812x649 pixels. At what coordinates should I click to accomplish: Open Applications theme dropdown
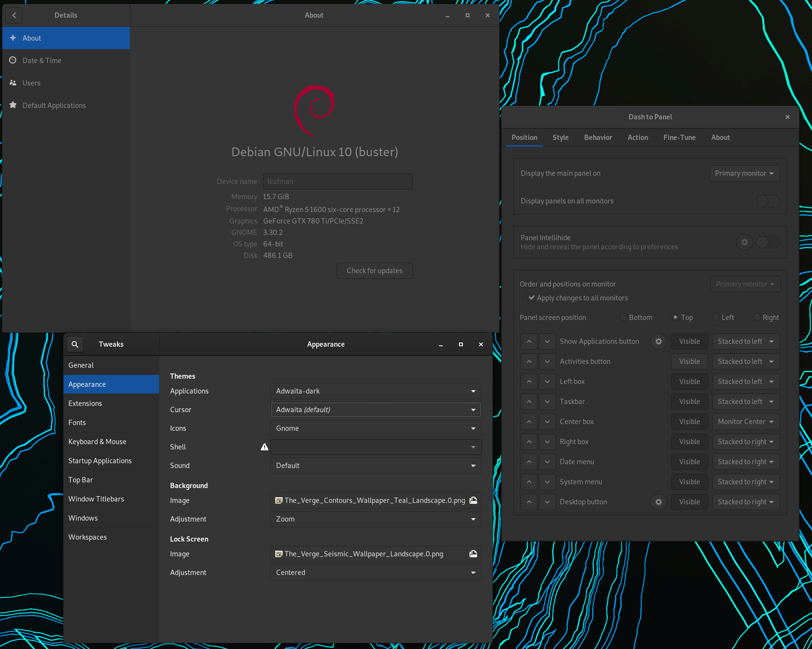click(376, 391)
